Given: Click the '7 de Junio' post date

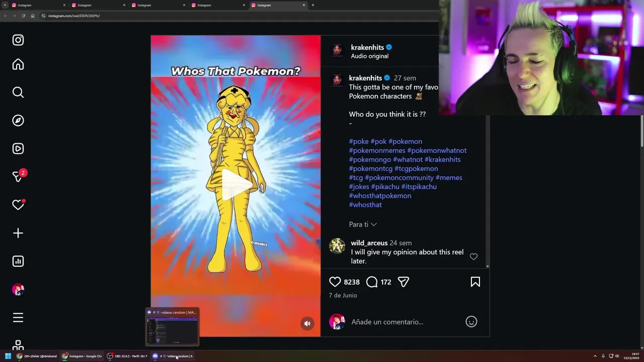Looking at the screenshot, I should click(343, 295).
